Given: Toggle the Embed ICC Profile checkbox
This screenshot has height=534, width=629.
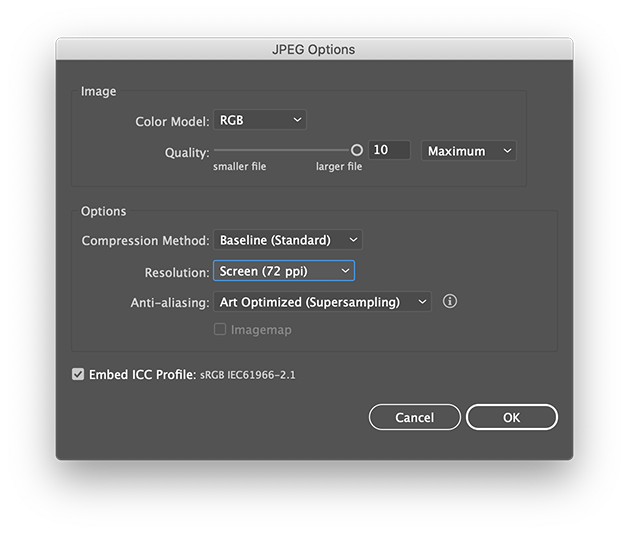Looking at the screenshot, I should coord(78,375).
